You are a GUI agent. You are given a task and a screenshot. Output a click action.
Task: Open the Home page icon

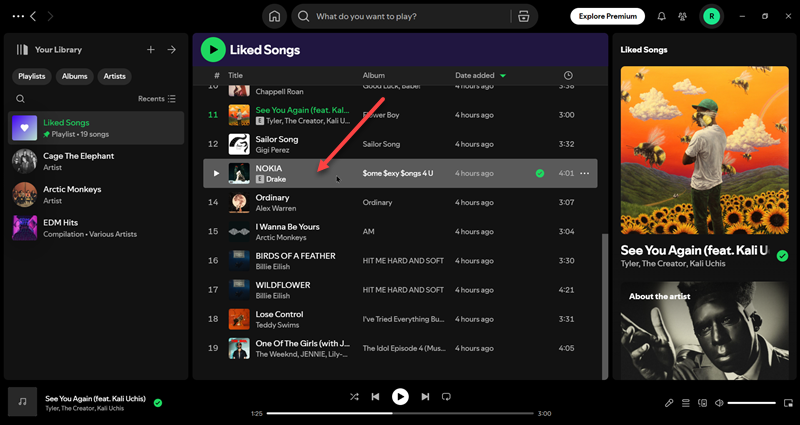(274, 16)
